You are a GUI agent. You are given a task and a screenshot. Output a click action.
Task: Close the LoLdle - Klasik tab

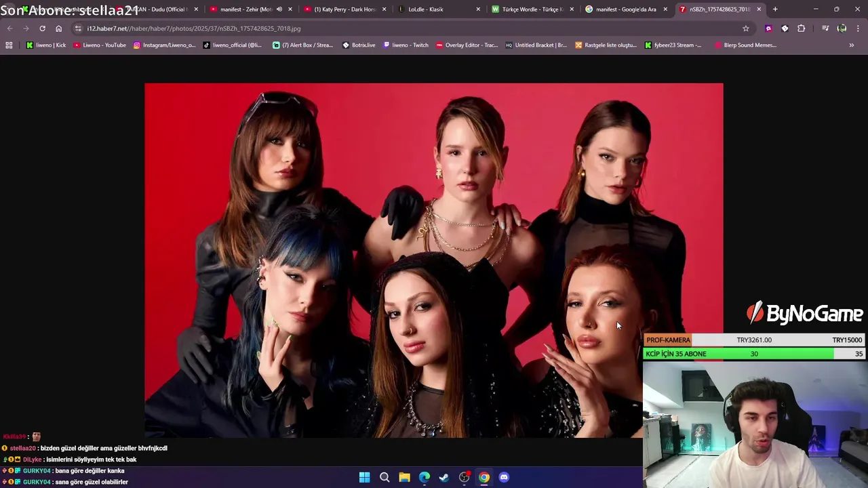(x=478, y=9)
